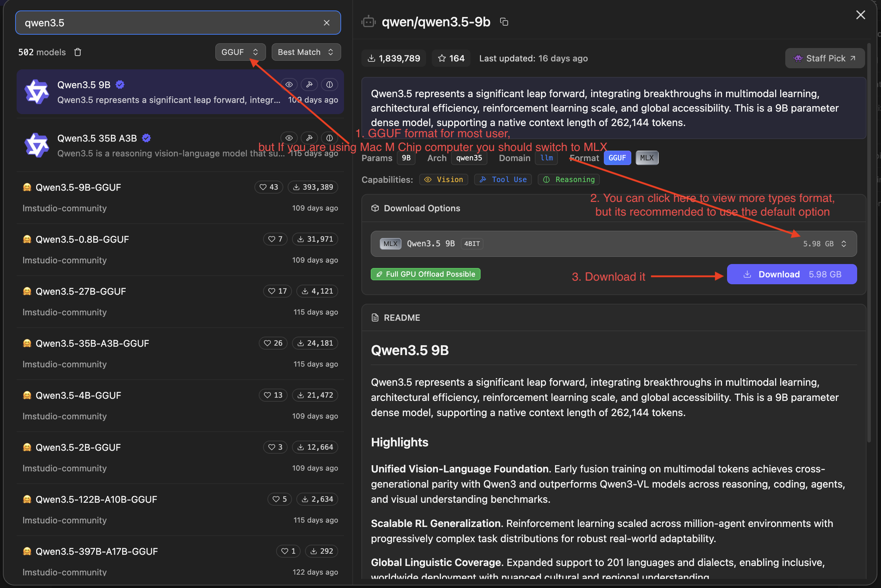
Task: Open the Best Match sort dropdown
Action: tap(306, 52)
